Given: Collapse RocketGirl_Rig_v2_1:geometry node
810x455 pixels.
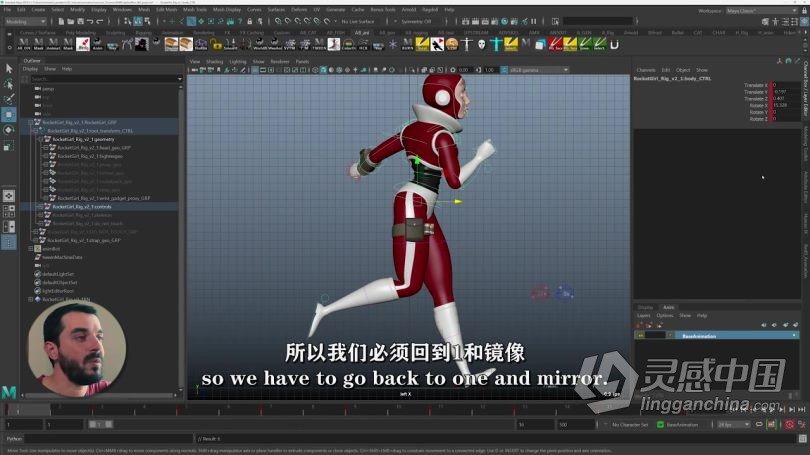Looking at the screenshot, I should point(40,139).
